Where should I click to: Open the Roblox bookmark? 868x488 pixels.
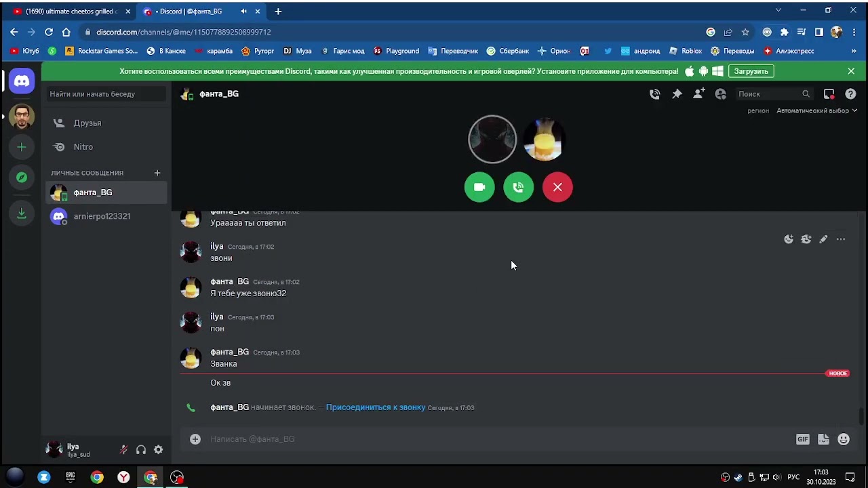click(685, 51)
